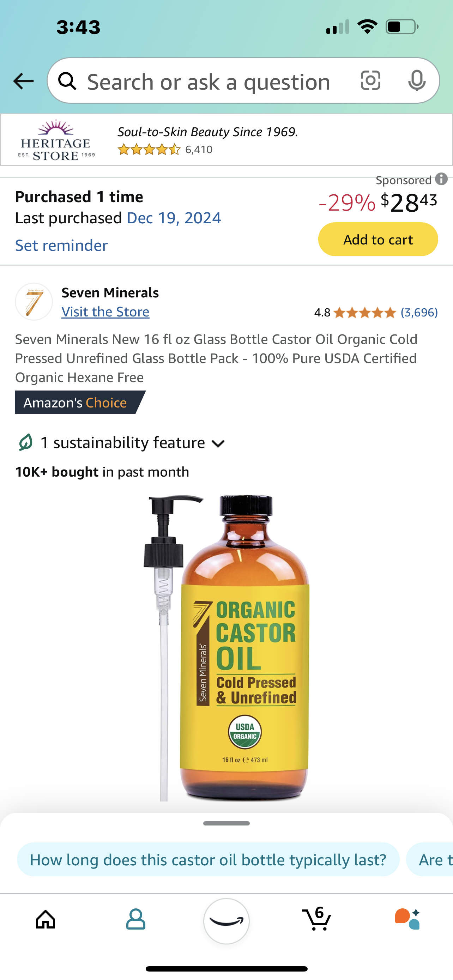Viewport: 453px width, 980px height.
Task: Expand the 1 sustainability feature dropdown
Action: coord(122,443)
